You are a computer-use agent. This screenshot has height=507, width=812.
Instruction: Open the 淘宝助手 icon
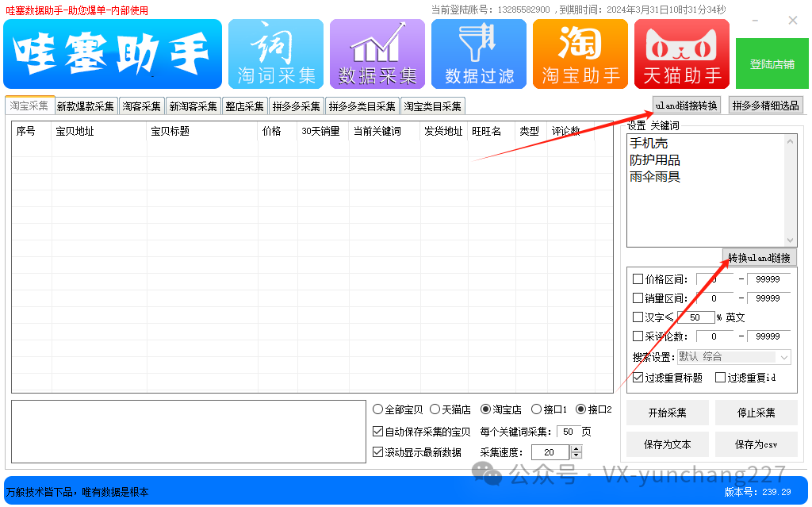580,53
